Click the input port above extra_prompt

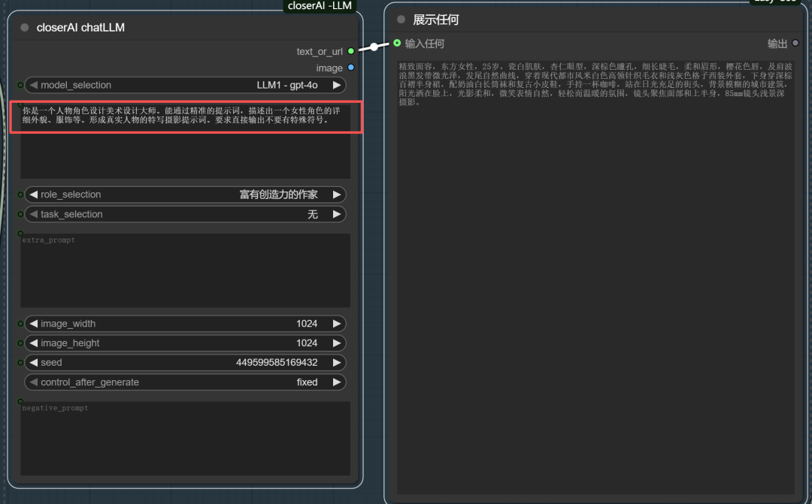(x=20, y=234)
